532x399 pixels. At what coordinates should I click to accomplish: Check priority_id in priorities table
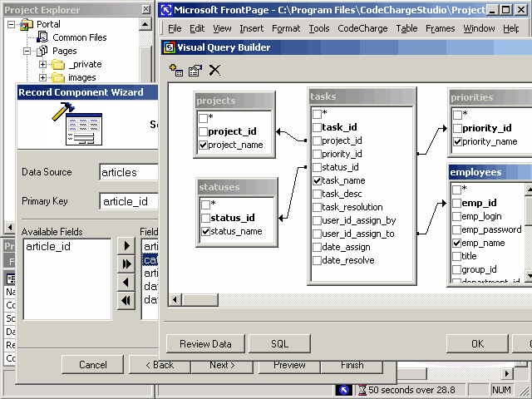point(457,128)
